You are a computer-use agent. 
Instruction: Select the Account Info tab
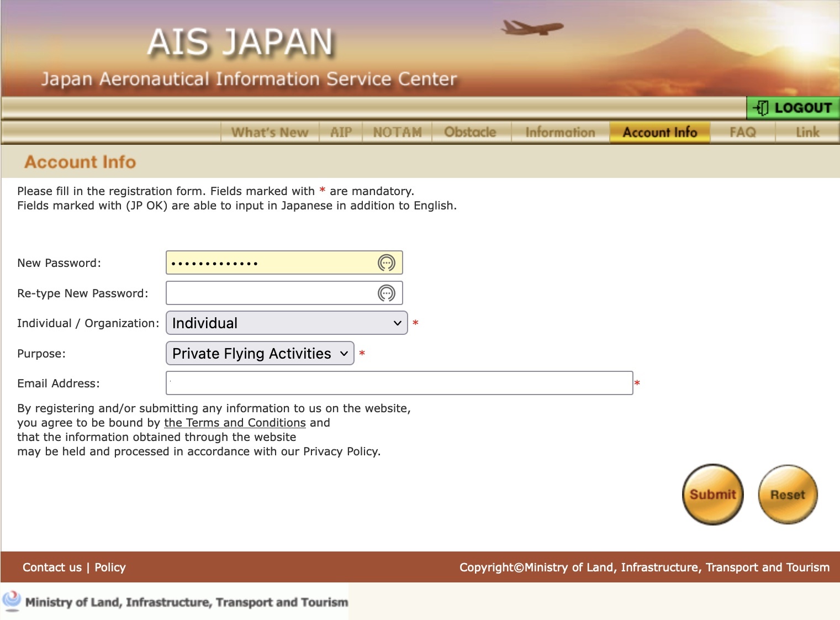coord(659,133)
